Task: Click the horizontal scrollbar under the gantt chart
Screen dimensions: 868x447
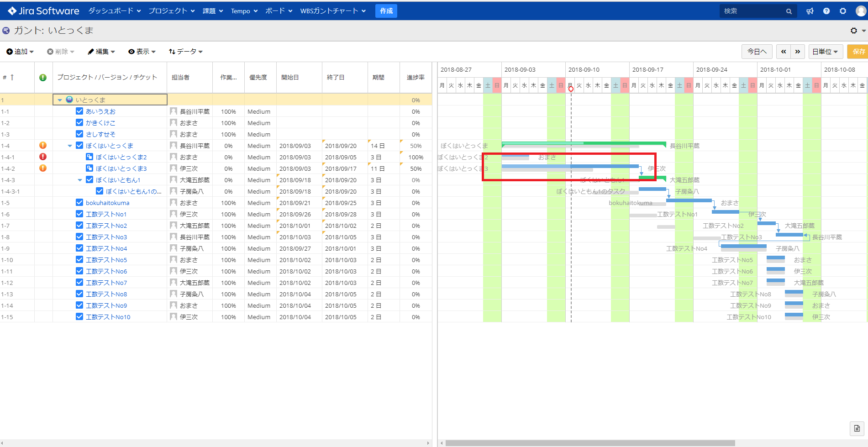Action: coord(590,443)
